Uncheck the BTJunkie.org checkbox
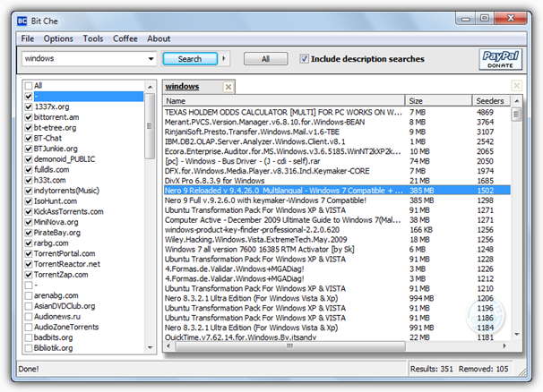543x392 pixels. point(29,149)
